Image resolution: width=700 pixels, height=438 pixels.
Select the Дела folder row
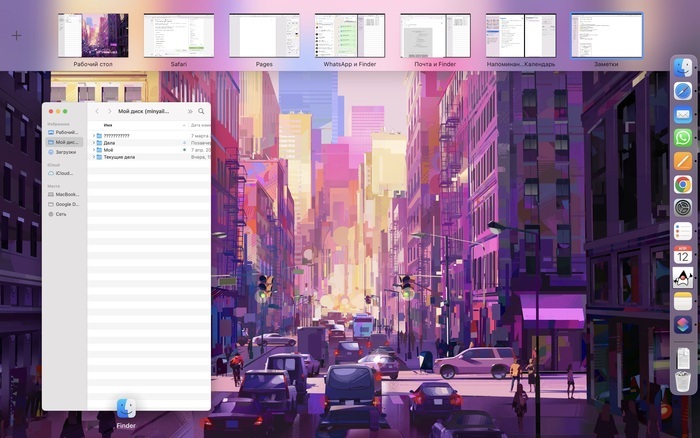point(149,143)
